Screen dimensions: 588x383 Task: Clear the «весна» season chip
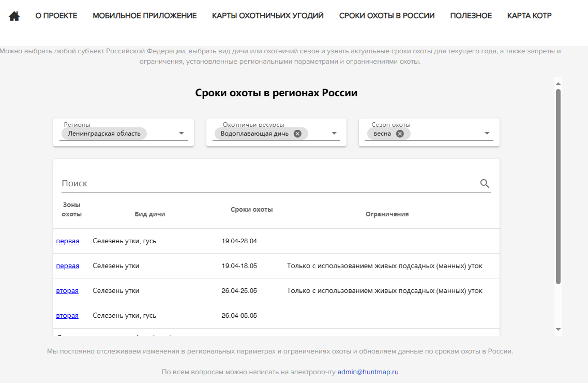(399, 134)
